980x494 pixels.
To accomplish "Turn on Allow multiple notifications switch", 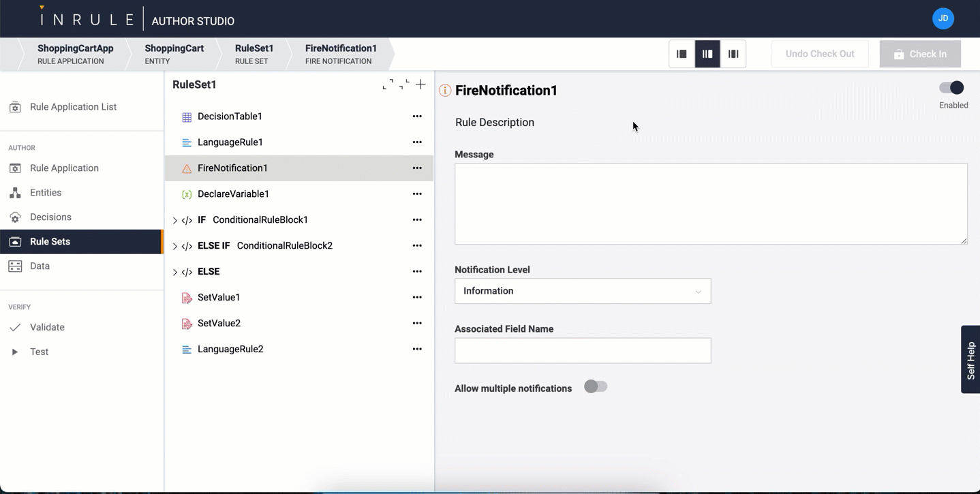I will [x=596, y=387].
